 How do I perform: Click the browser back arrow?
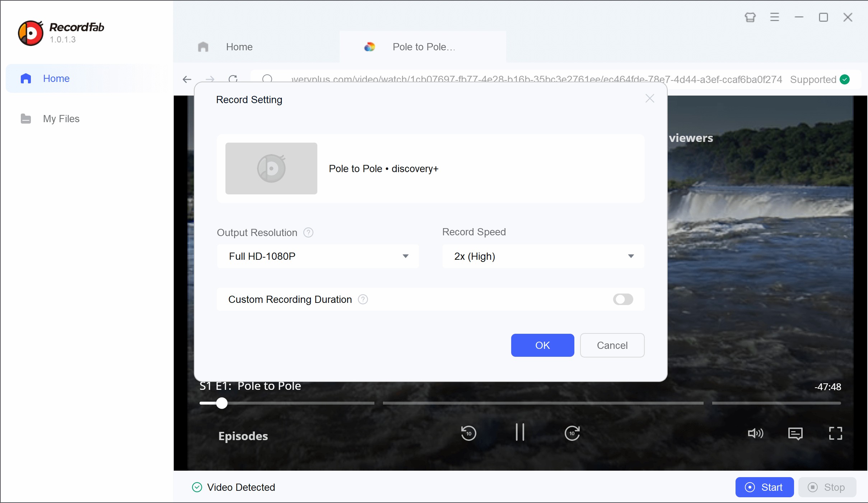(x=187, y=79)
